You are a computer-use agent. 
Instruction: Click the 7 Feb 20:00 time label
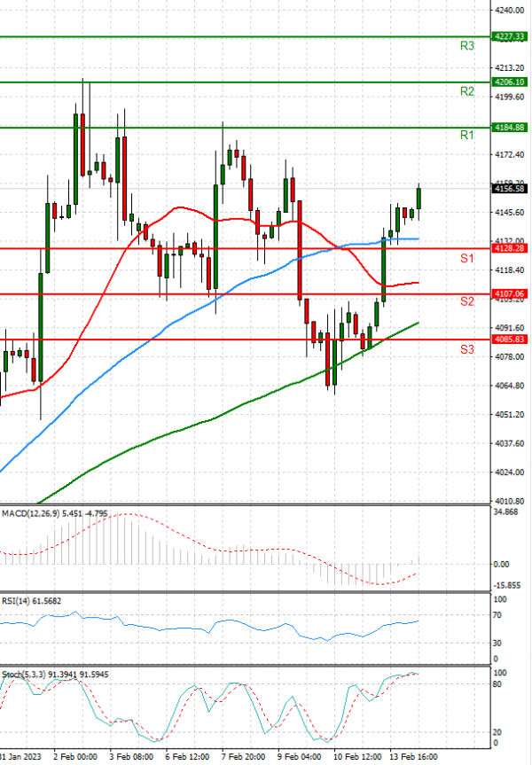click(243, 757)
